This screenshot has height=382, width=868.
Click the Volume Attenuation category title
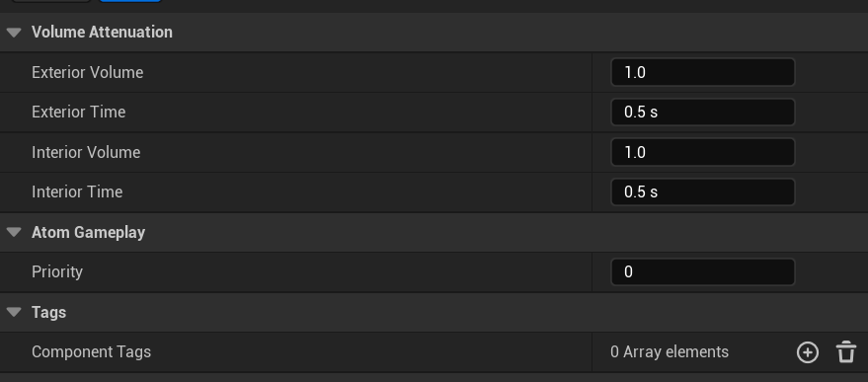102,33
